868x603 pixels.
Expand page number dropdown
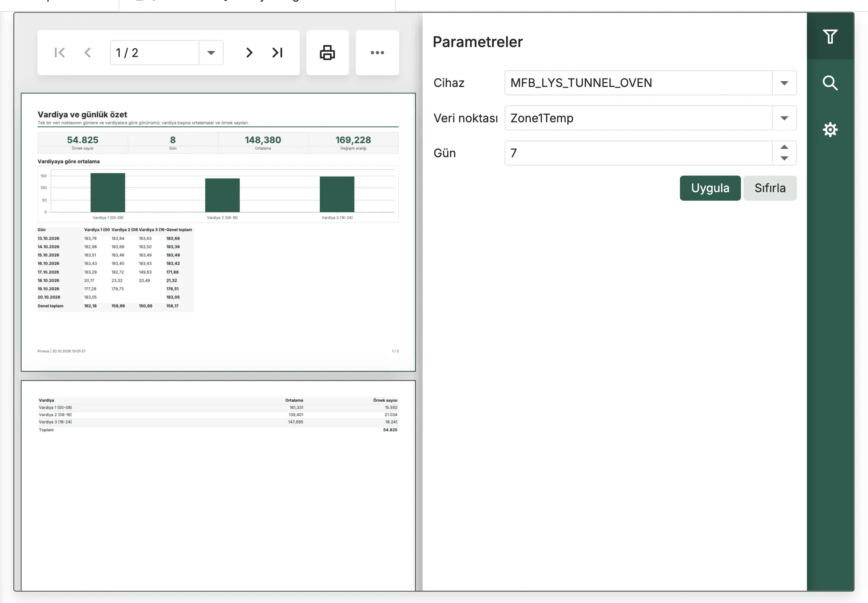coord(211,52)
